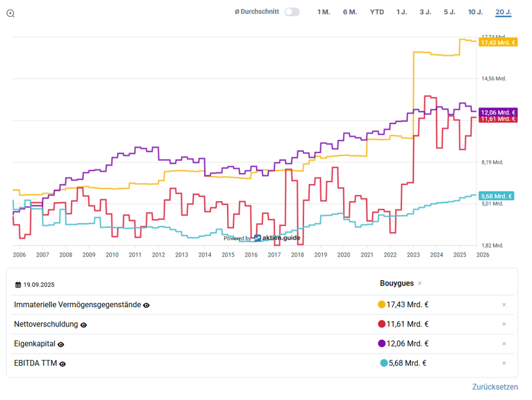The height and width of the screenshot is (400, 532).
Task: Select the 1 M. time range
Action: click(x=324, y=12)
